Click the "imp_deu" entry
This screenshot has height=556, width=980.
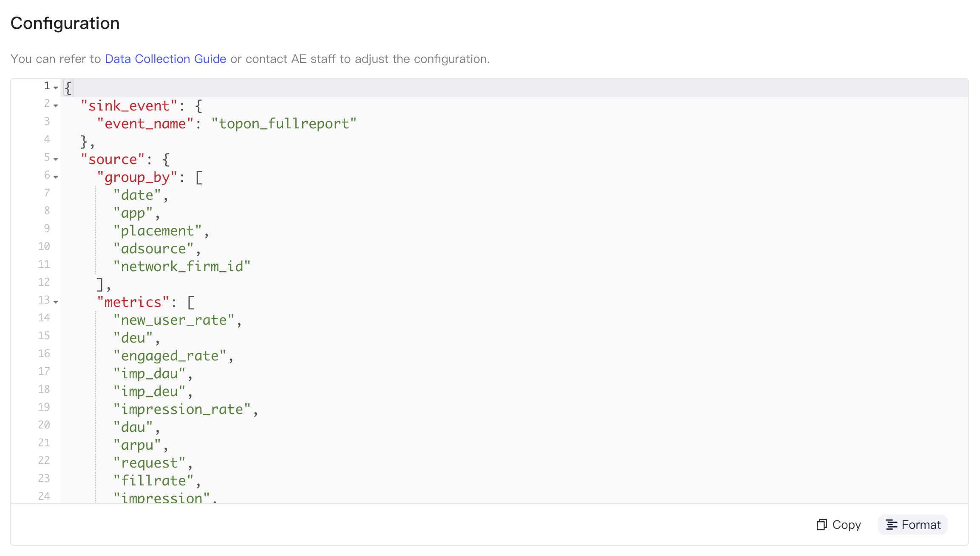pos(149,391)
